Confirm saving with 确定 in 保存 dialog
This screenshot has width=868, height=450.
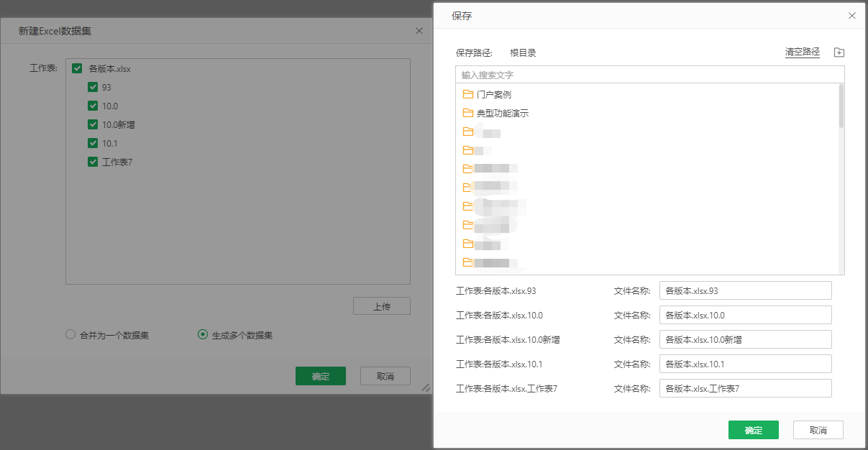754,430
